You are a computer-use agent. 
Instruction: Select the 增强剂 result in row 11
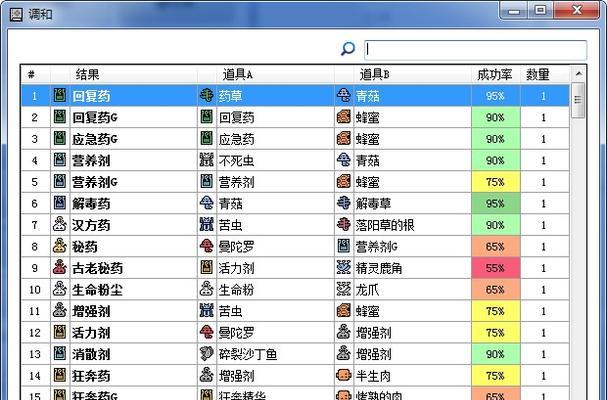pos(91,311)
